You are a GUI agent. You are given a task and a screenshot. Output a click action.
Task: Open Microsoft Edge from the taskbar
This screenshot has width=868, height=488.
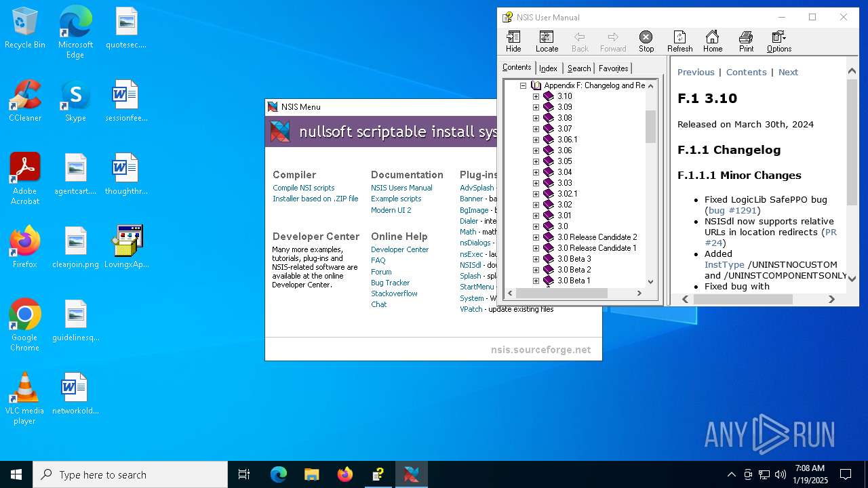coord(279,474)
